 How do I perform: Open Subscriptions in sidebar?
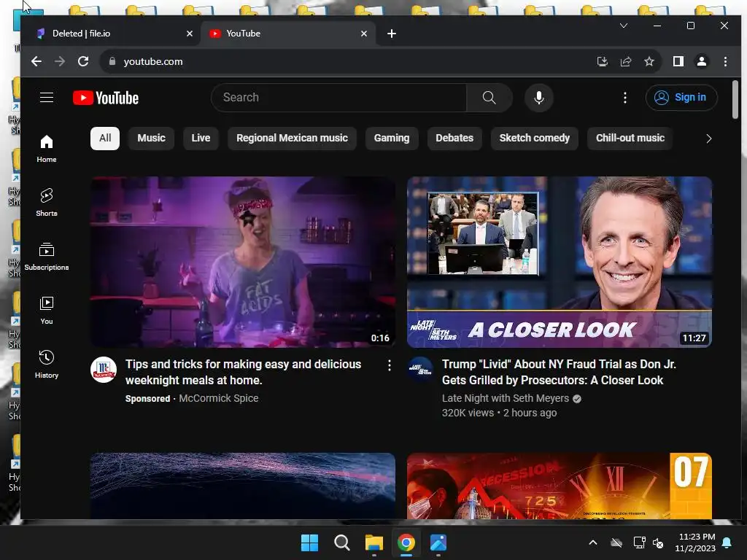(47, 257)
